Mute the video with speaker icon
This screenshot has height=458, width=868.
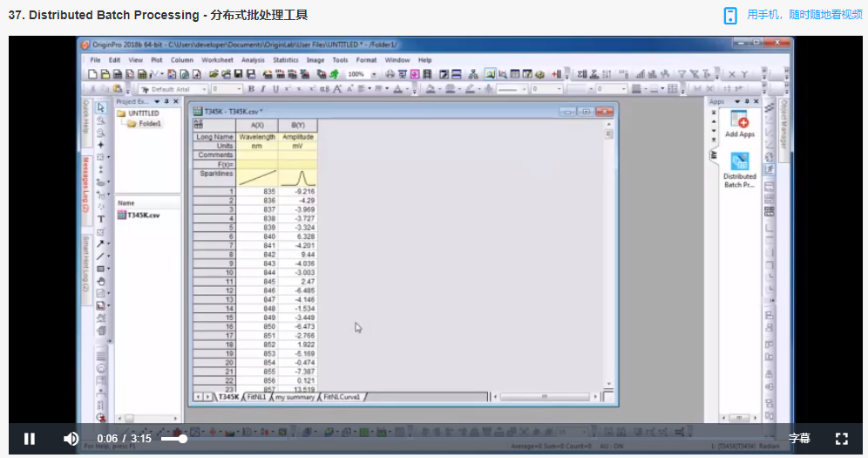(x=71, y=439)
